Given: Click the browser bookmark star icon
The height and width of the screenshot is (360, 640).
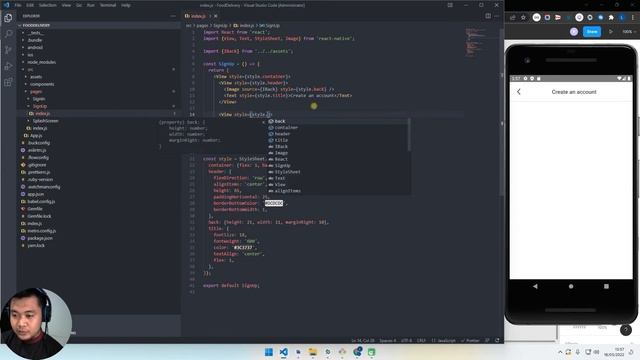Looking at the screenshot, I should [523, 18].
